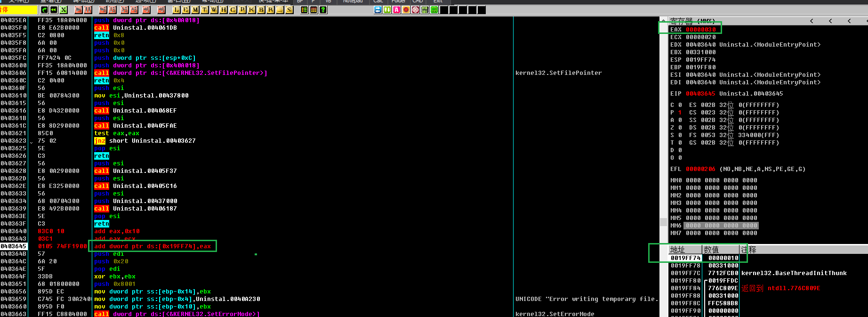Toggle the T trap flag value
Image resolution: width=868 pixels, height=317 pixels.
(680, 143)
